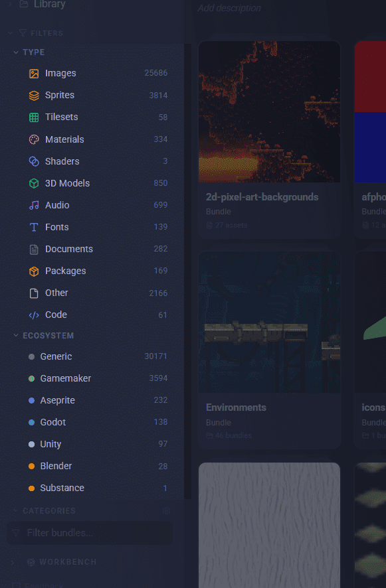Image resolution: width=386 pixels, height=588 pixels.
Task: Click the 3D Models cube icon
Action: tap(34, 183)
